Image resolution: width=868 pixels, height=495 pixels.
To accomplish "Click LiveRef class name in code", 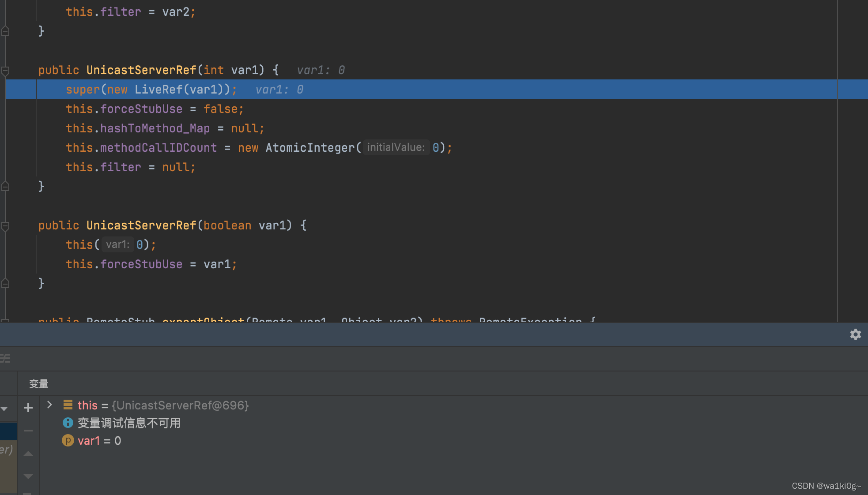I will click(x=159, y=90).
